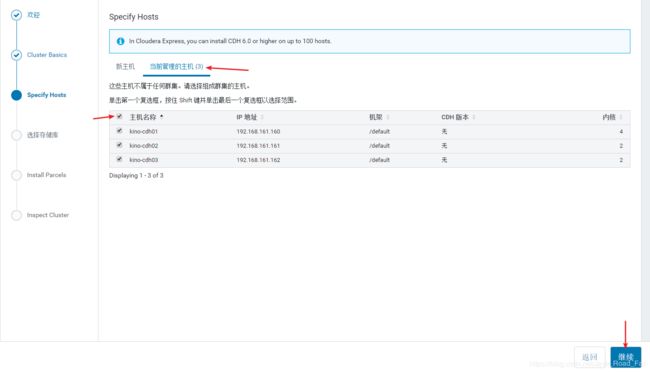Screen dimensions: 650x372
Task: Toggle the select-all checkbox in the table header
Action: tap(119, 117)
